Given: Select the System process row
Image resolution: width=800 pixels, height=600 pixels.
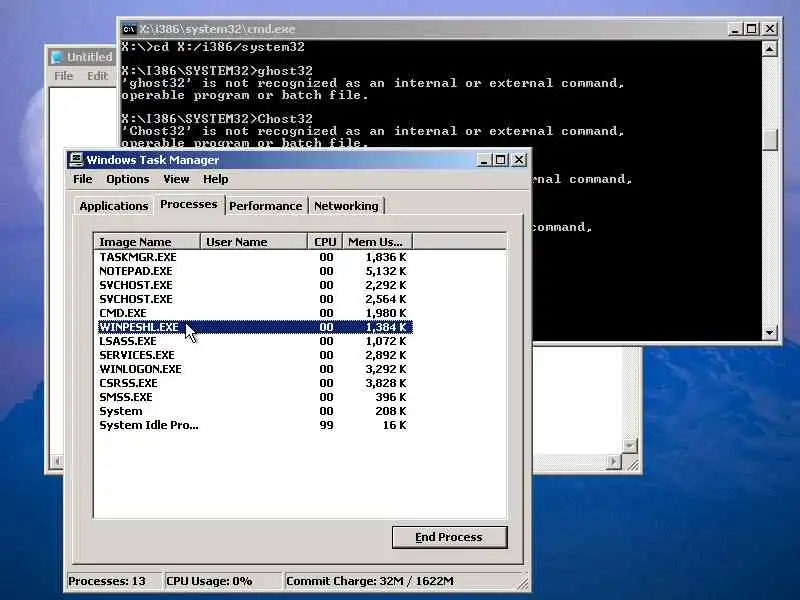Looking at the screenshot, I should (x=255, y=411).
